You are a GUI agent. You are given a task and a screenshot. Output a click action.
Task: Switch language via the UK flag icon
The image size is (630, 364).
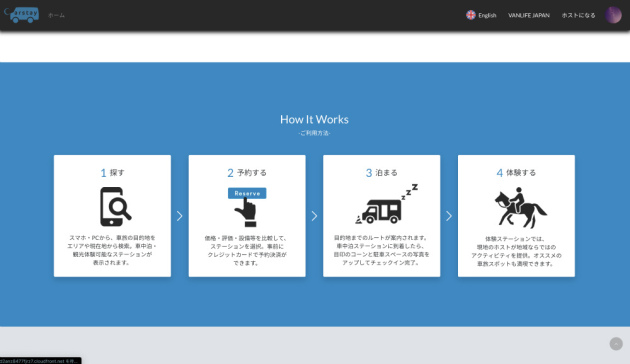pos(471,15)
